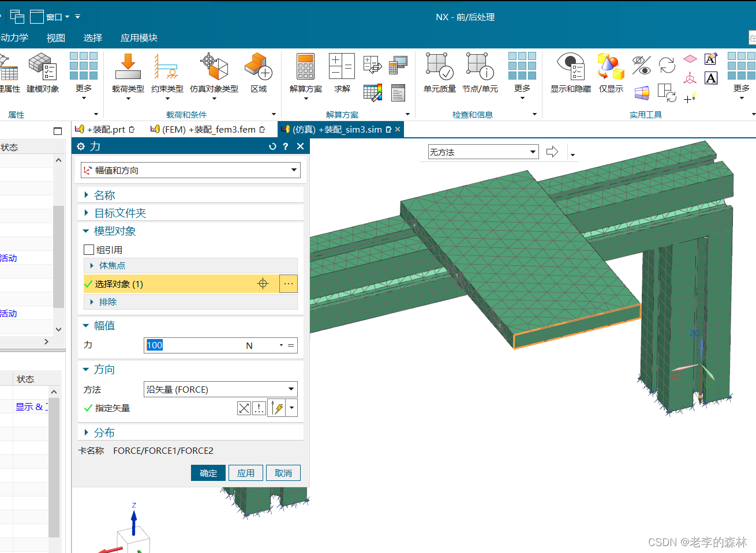Open the 应用模块 menu tab

139,38
